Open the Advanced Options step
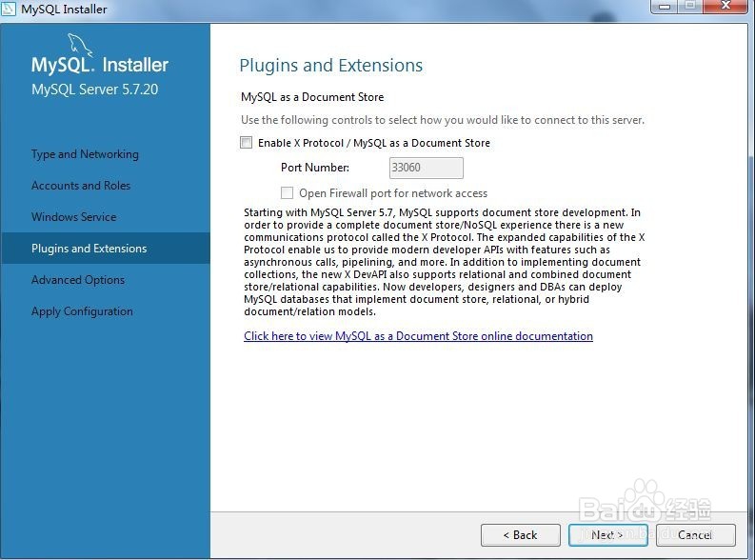Viewport: 755px width, 560px height. tap(78, 280)
